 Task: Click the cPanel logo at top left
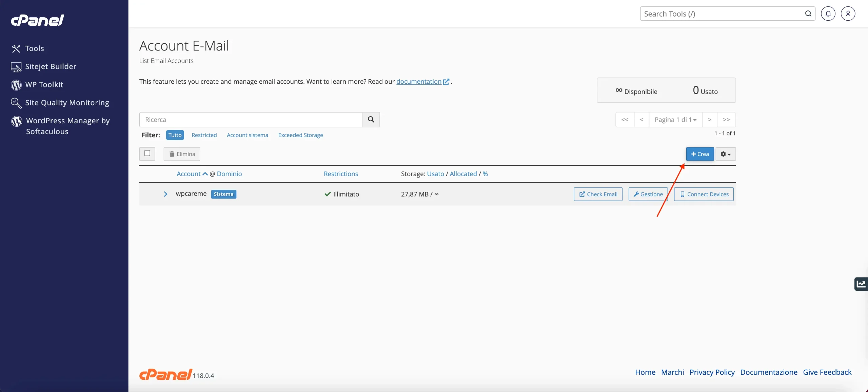[37, 20]
